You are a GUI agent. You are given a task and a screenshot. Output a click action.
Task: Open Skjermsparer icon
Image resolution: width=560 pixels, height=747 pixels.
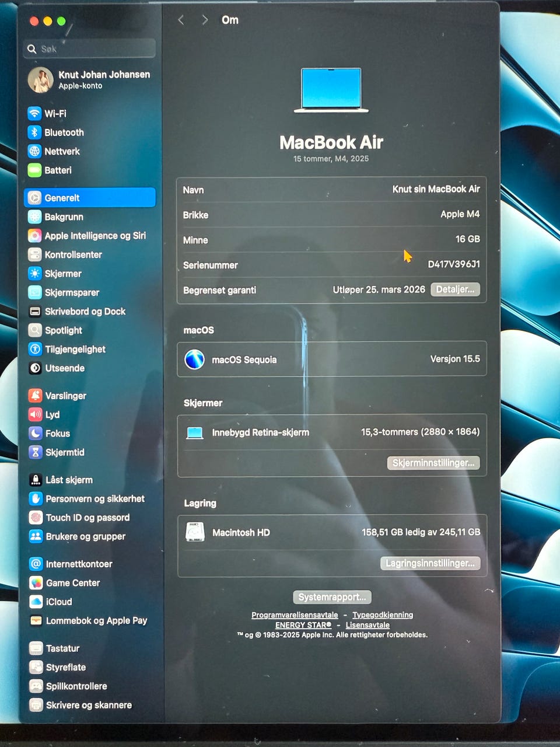(35, 292)
